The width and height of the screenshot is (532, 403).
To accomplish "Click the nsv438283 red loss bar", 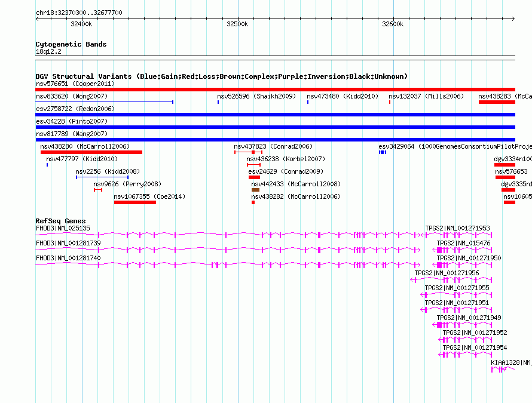I will click(497, 102).
